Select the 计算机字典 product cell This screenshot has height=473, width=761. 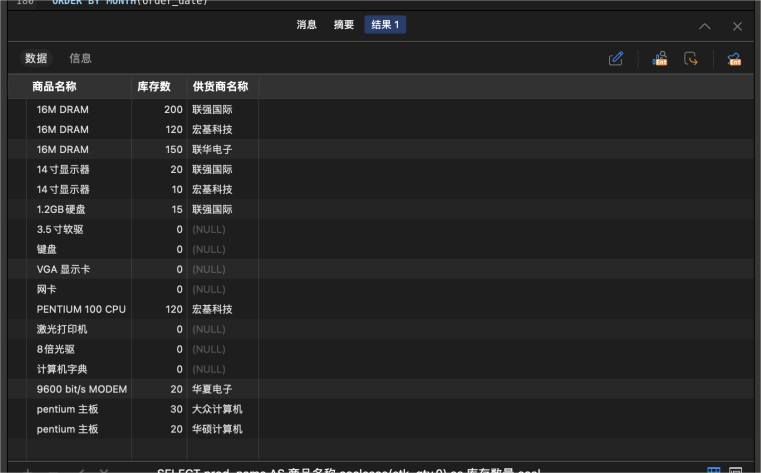tap(62, 369)
